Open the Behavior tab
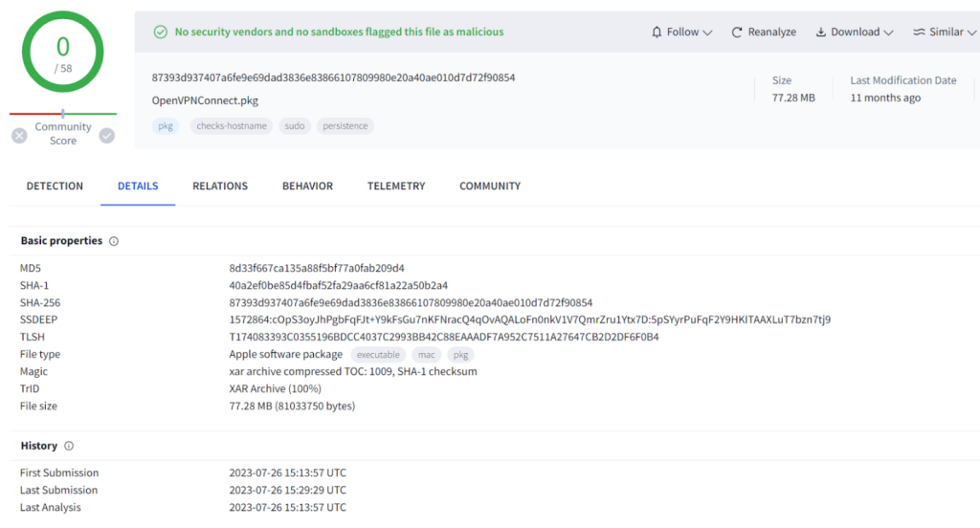The height and width of the screenshot is (528, 980). point(307,187)
